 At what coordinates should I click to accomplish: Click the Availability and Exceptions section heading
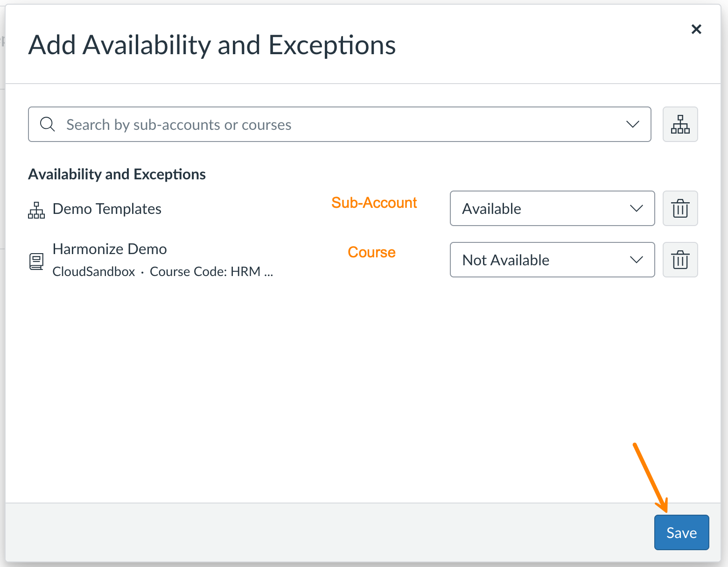tap(117, 174)
